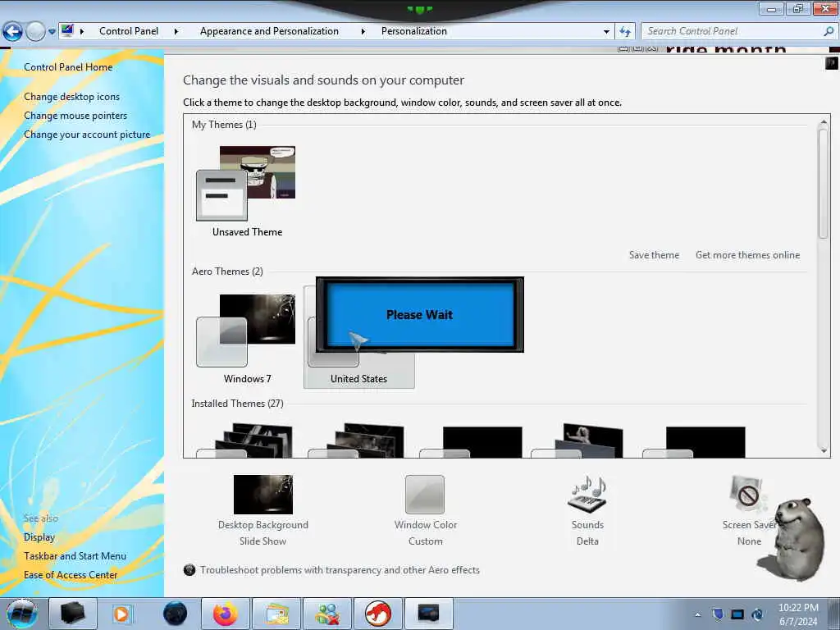Click the theme list scroll up arrow
840x630 pixels.
coord(824,122)
